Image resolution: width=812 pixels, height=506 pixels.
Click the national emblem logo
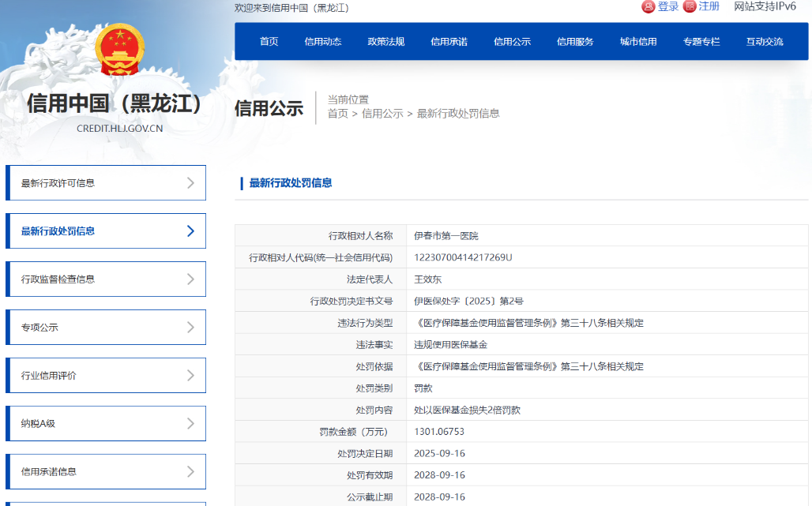119,51
